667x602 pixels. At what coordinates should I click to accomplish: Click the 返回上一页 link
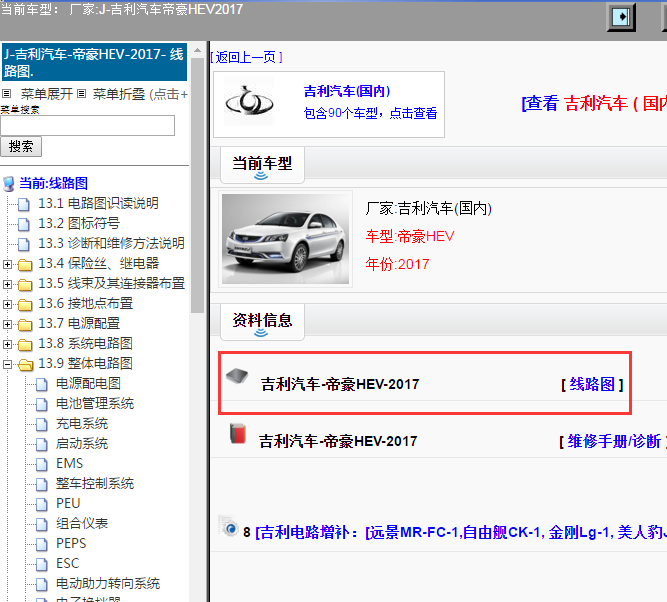click(246, 57)
